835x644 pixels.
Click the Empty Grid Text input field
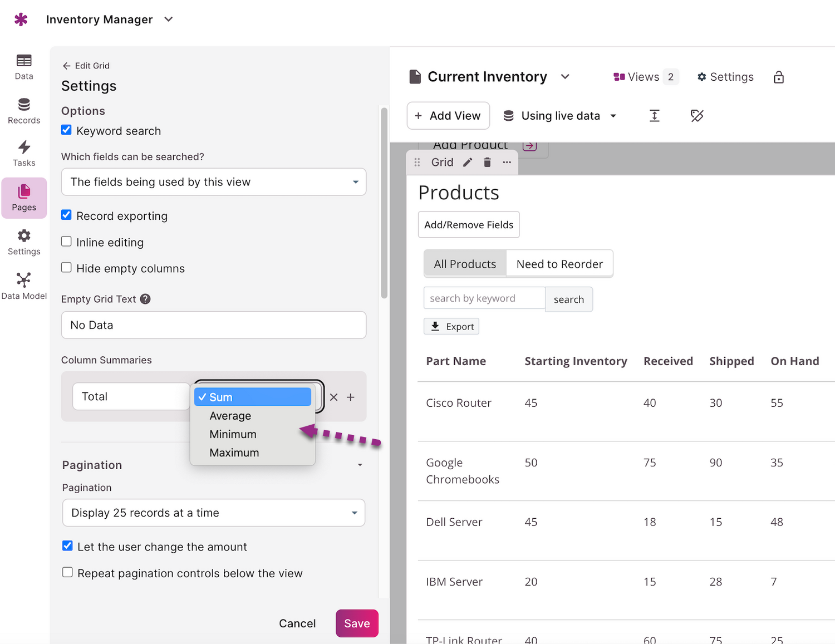click(214, 325)
